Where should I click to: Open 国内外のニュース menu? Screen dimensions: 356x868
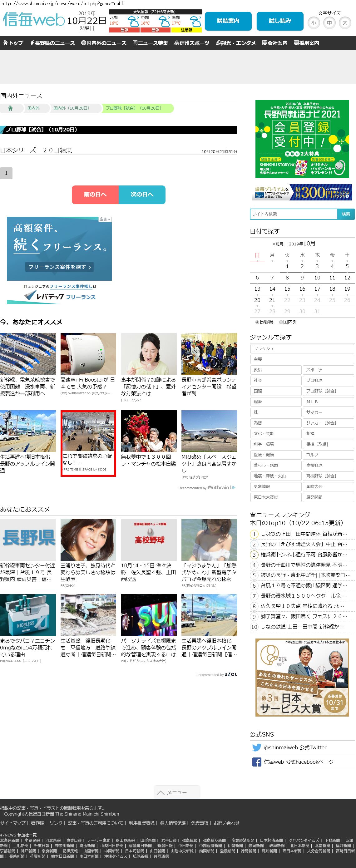point(104,43)
